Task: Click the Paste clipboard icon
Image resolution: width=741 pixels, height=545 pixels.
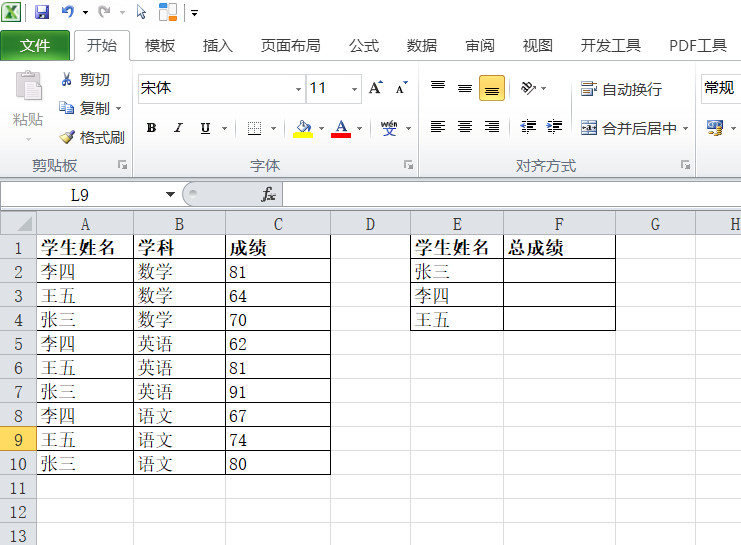Action: pos(28,86)
